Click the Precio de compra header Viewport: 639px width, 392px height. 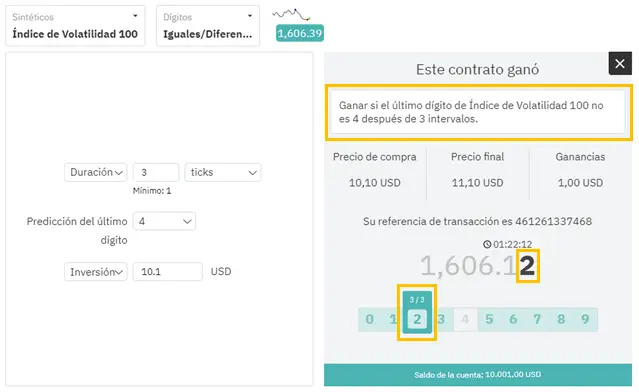pyautogui.click(x=375, y=157)
